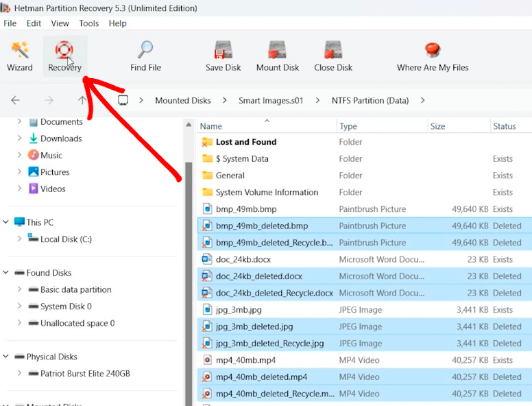Click the doc_24kb.docx Word icon
532x406 pixels.
coord(207,259)
